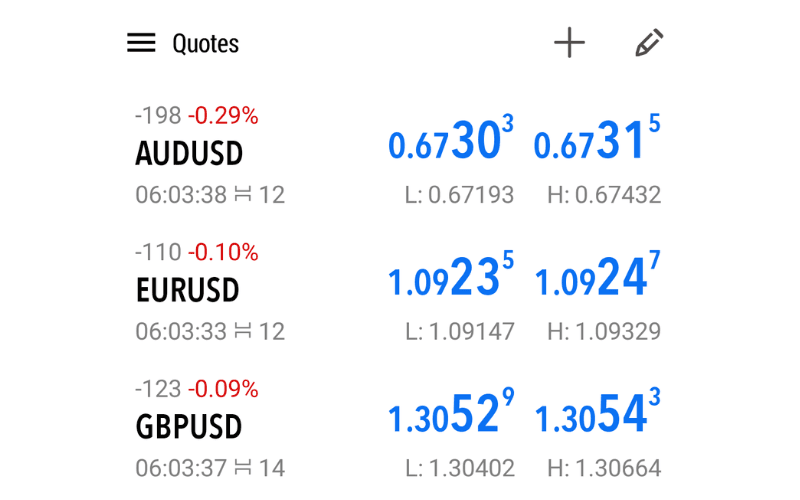Open the hamburger navigation menu
The image size is (800, 500).
(141, 43)
